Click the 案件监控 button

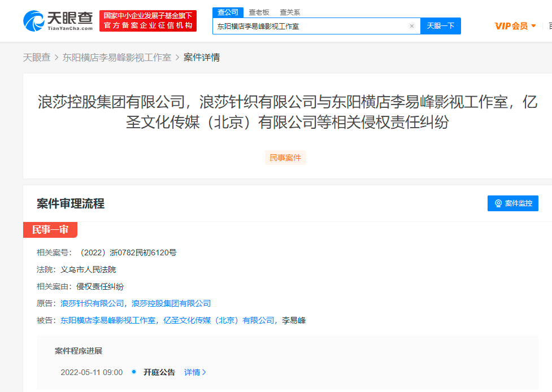coord(512,203)
